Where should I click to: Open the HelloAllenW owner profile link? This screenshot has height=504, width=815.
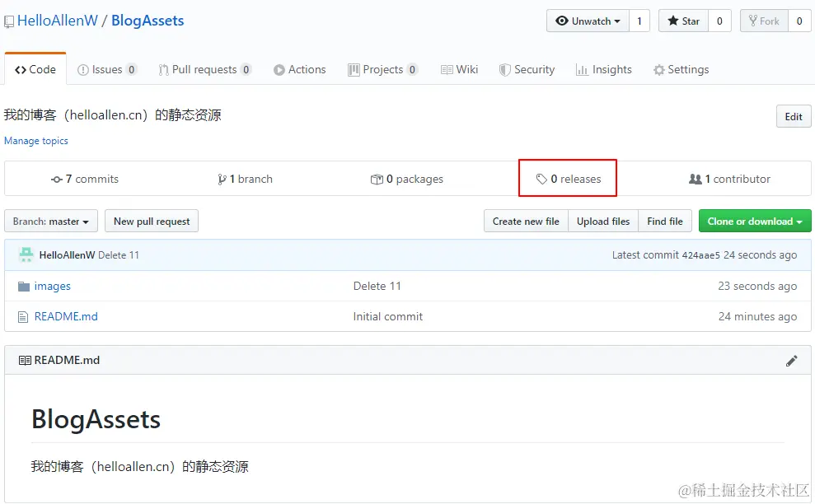point(57,21)
